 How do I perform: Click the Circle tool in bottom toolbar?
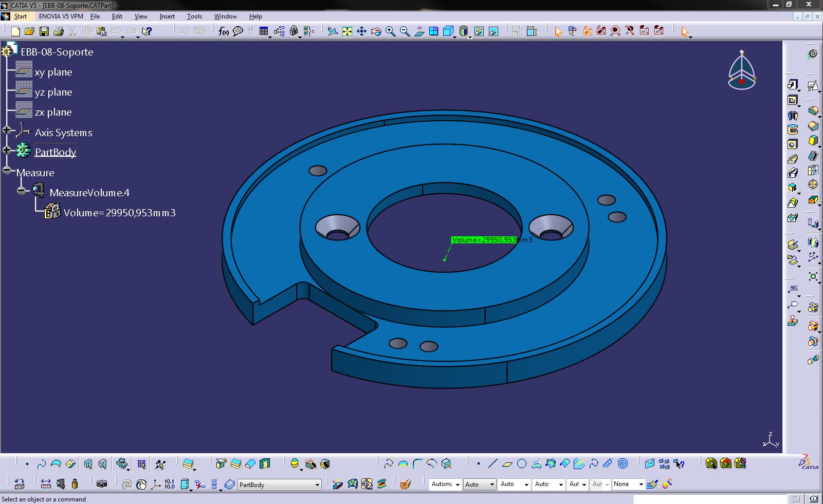tap(522, 464)
